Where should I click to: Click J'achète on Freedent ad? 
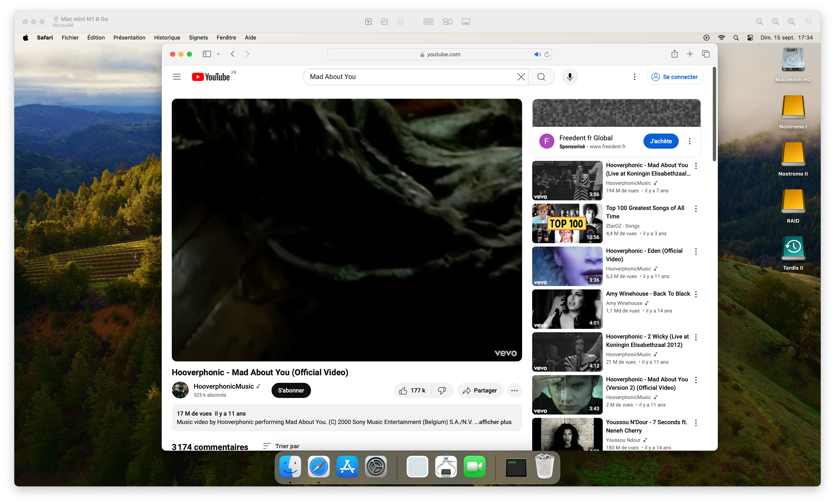(x=661, y=141)
